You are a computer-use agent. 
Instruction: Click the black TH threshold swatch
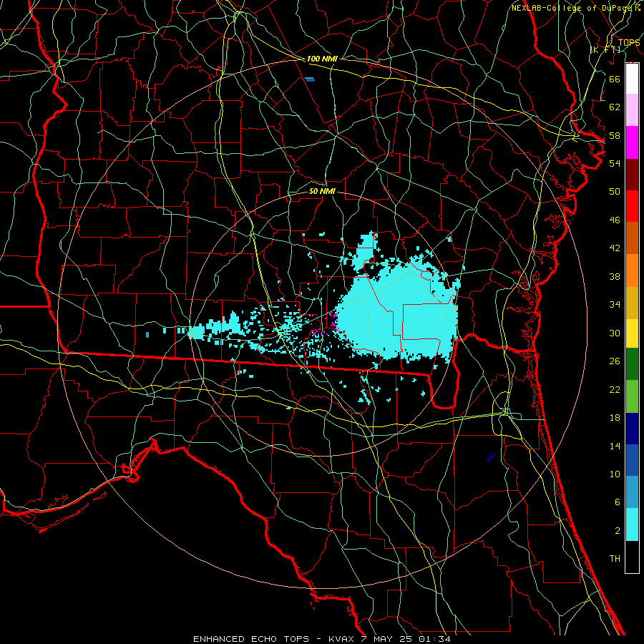pyautogui.click(x=632, y=557)
